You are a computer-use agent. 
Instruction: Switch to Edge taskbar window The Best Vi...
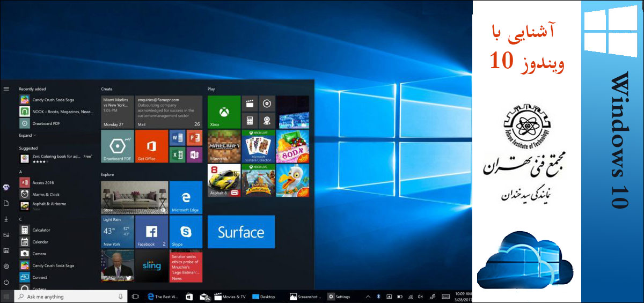coord(163,297)
